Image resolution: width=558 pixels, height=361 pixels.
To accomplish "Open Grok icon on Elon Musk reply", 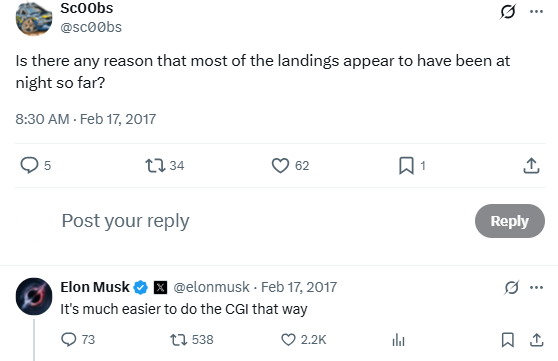I will pos(511,287).
